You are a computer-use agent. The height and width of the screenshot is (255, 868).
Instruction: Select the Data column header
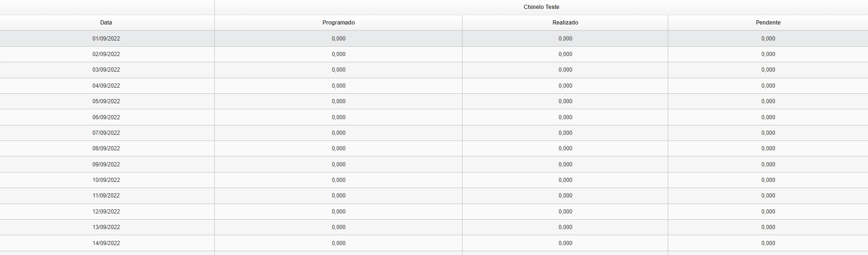(x=106, y=23)
